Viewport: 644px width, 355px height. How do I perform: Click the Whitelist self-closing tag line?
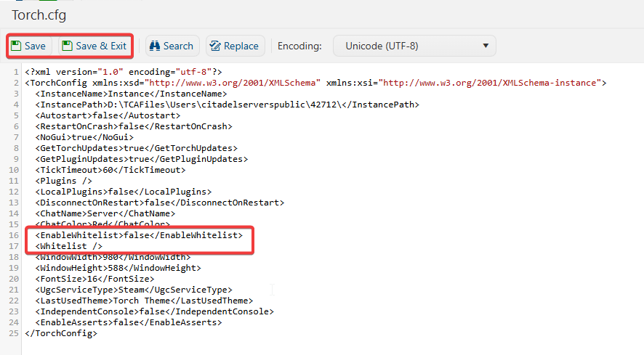pyautogui.click(x=68, y=246)
